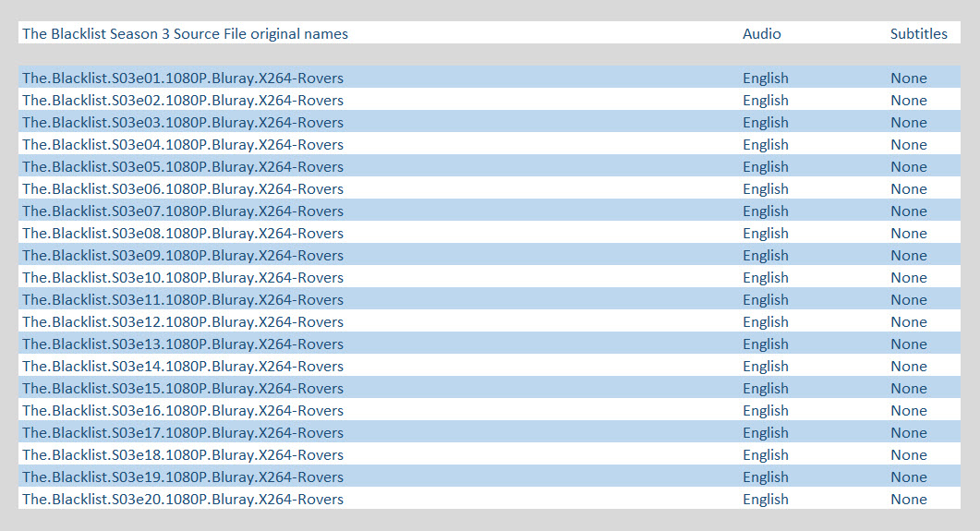
Task: Click English audio cell in S03e13 row
Action: [766, 344]
